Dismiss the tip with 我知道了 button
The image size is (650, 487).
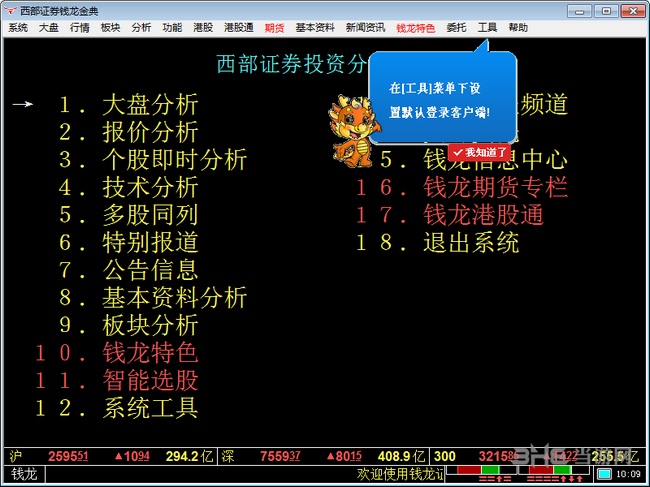479,153
